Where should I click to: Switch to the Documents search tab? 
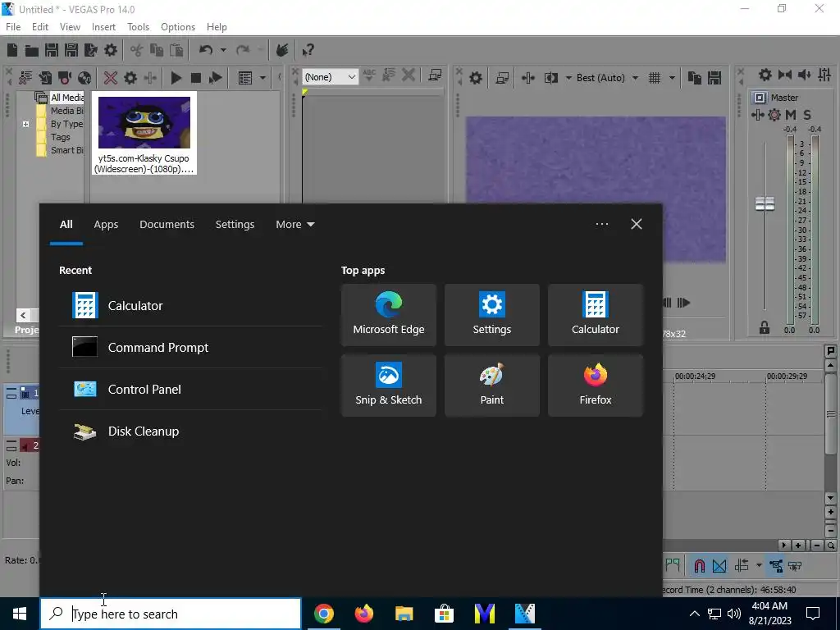(167, 225)
